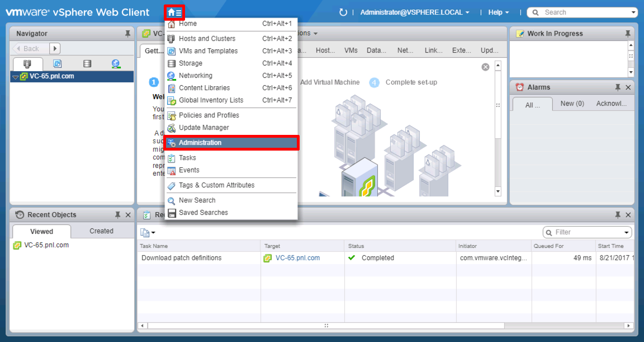Expand the VC-65.pnl.com tree node triangle
The width and height of the screenshot is (644, 342).
click(x=16, y=77)
